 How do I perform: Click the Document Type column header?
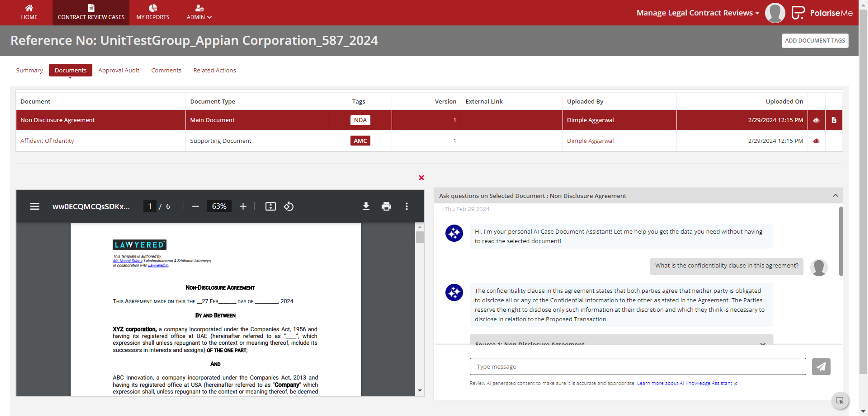pos(212,101)
